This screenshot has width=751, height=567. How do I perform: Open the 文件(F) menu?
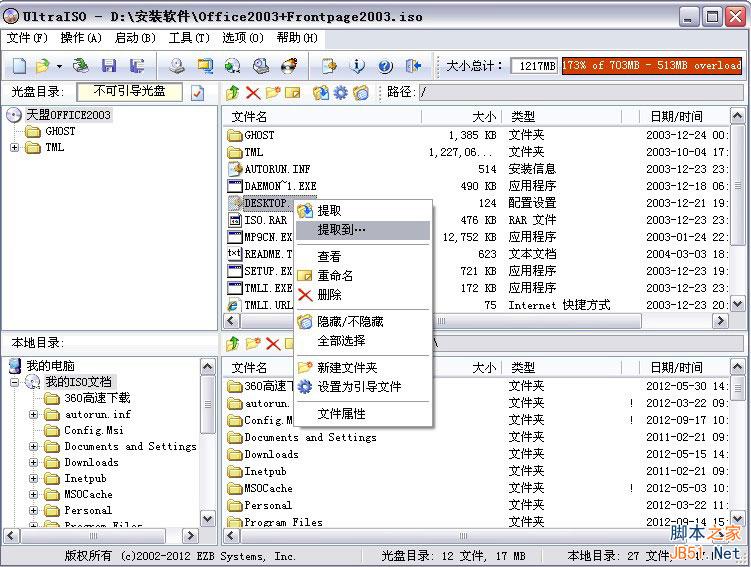(27, 38)
